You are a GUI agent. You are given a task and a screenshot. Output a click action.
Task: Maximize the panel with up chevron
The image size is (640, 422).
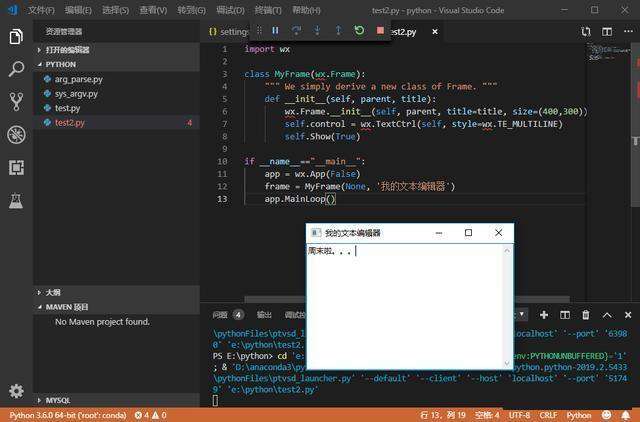pyautogui.click(x=607, y=315)
